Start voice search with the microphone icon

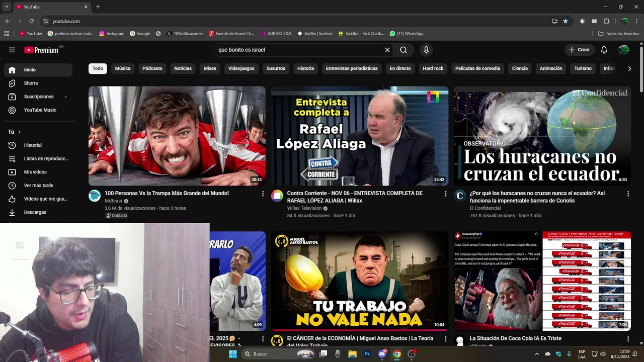[426, 50]
